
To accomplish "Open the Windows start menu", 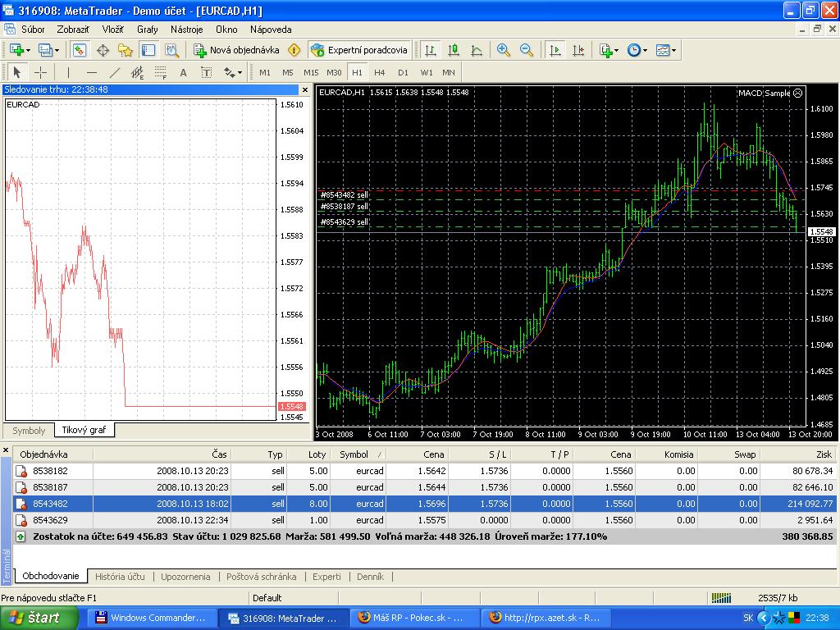I will [x=34, y=618].
